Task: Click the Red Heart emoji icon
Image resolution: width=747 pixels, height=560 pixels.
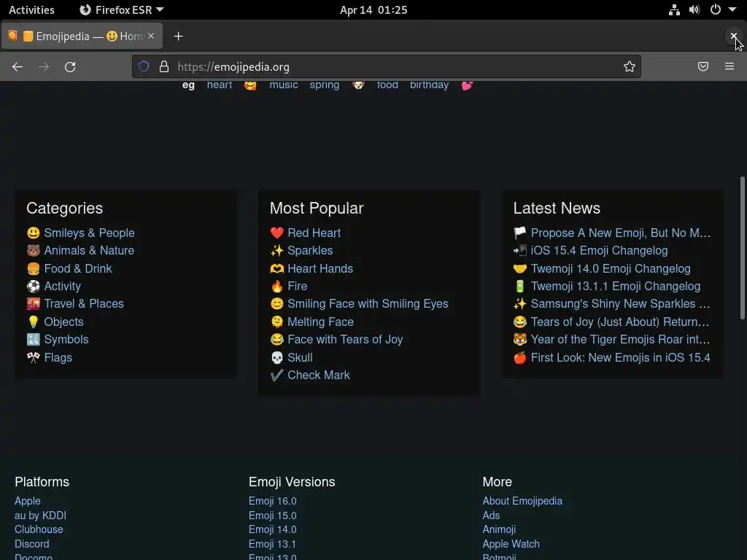Action: [276, 233]
